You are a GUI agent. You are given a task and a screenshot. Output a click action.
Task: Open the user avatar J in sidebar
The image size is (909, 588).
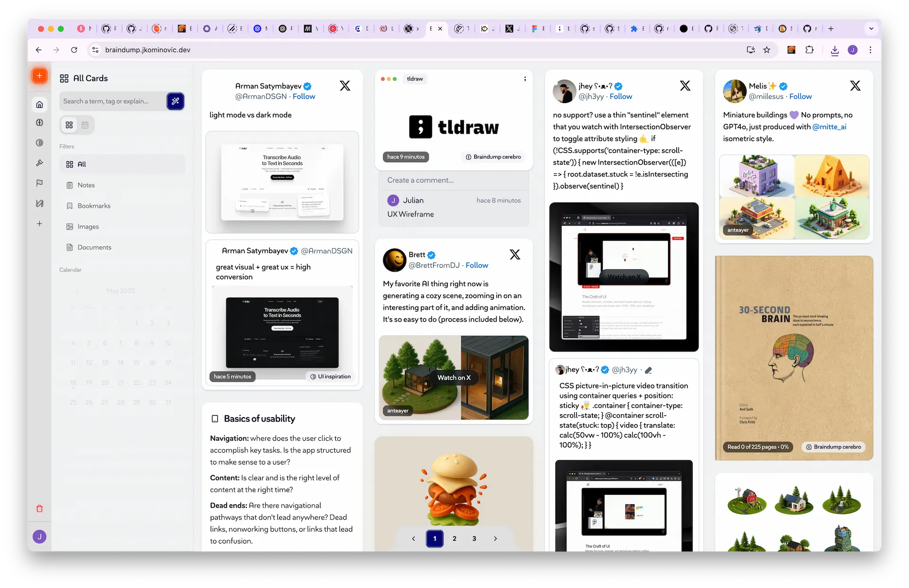coord(40,536)
